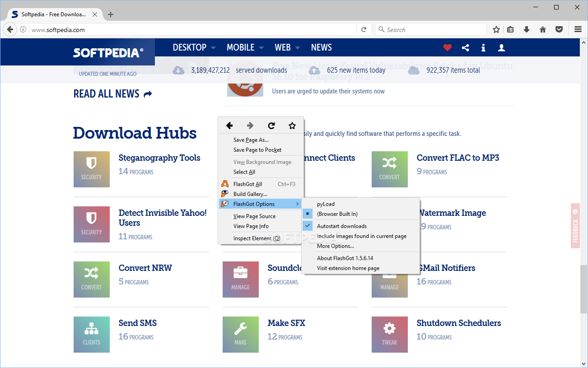Image resolution: width=588 pixels, height=368 pixels.
Task: Click the info icon in Softpedia header
Action: [483, 47]
